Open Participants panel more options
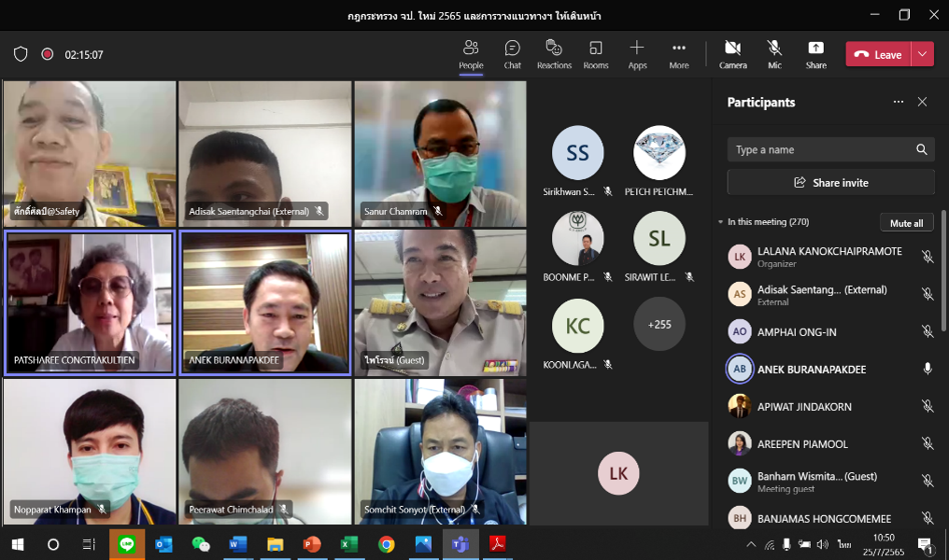Image resolution: width=949 pixels, height=560 pixels. [898, 103]
